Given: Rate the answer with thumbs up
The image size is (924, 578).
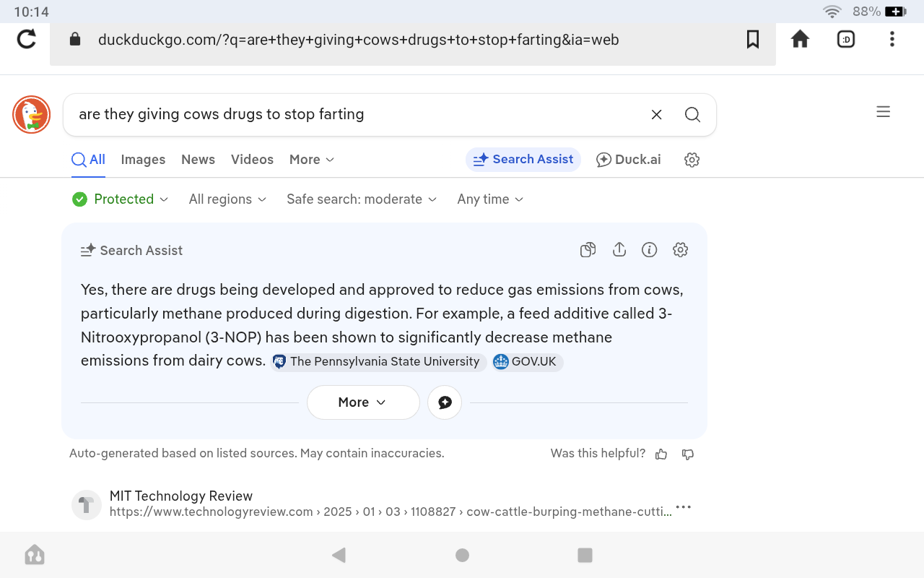Looking at the screenshot, I should click(x=661, y=454).
